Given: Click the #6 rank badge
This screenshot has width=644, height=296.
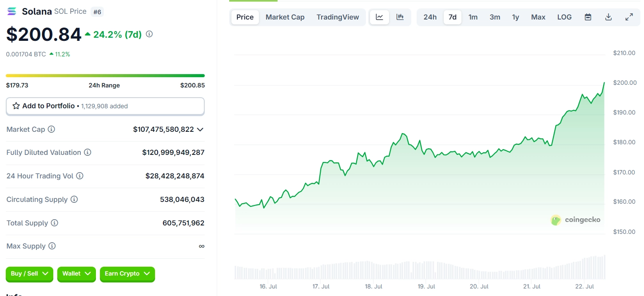Looking at the screenshot, I should click(x=97, y=12).
